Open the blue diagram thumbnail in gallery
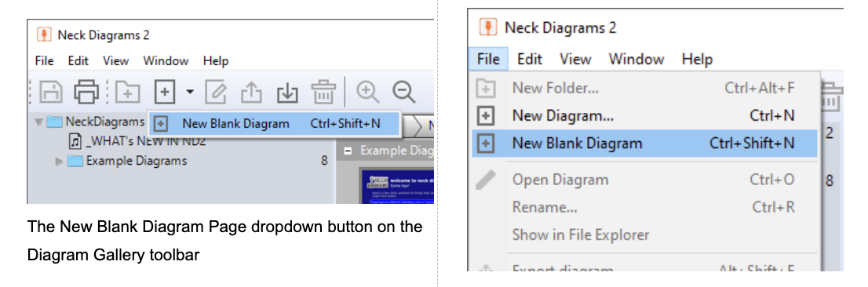This screenshot has width=868, height=287. (397, 187)
